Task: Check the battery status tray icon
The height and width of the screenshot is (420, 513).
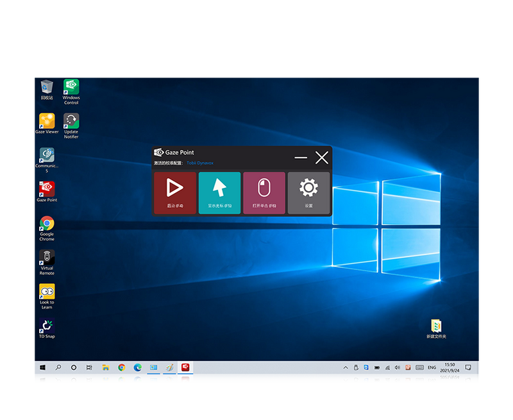Action: [x=377, y=367]
